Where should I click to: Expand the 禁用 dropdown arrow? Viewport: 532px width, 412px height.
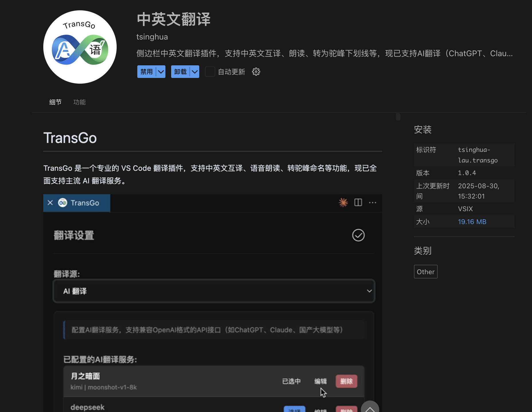coord(161,72)
